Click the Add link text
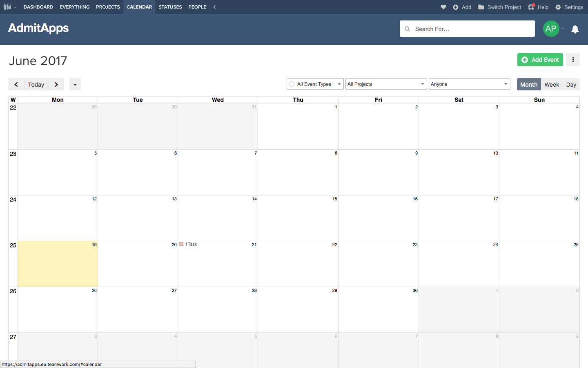 (466, 7)
